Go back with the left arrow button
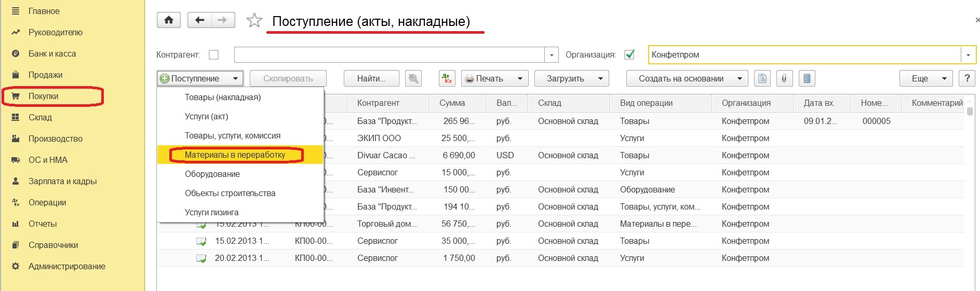 (199, 20)
